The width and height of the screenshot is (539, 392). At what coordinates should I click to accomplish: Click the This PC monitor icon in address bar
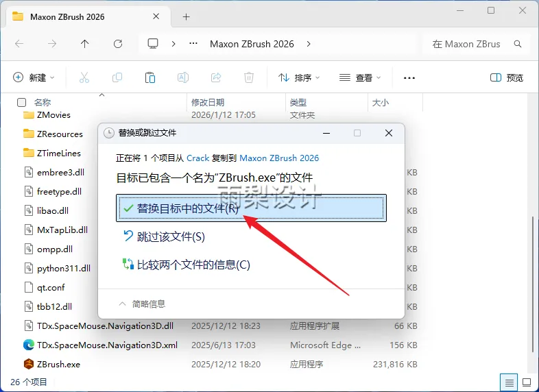pos(153,44)
